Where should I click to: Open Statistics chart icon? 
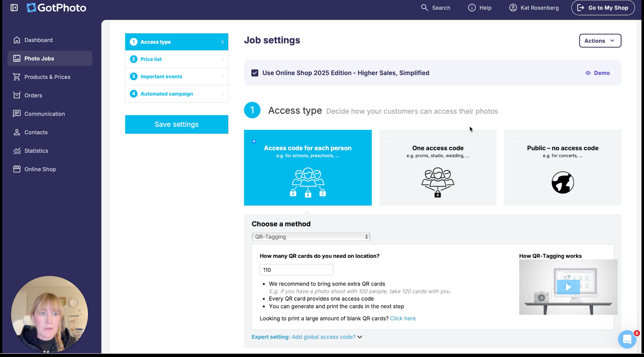pyautogui.click(x=17, y=151)
